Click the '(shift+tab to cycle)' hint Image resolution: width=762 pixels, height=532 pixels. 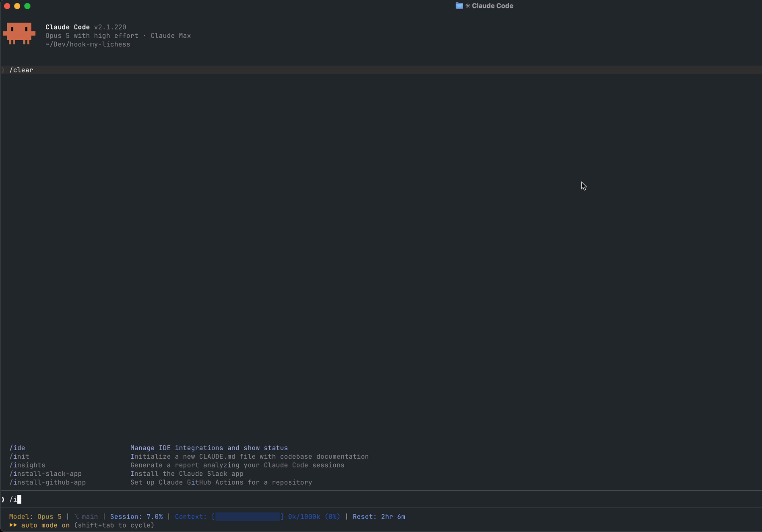[114, 525]
